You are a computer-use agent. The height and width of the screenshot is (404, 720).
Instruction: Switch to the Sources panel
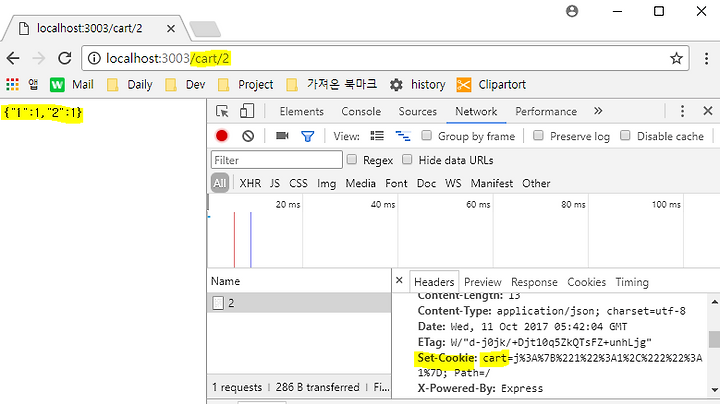coord(417,112)
